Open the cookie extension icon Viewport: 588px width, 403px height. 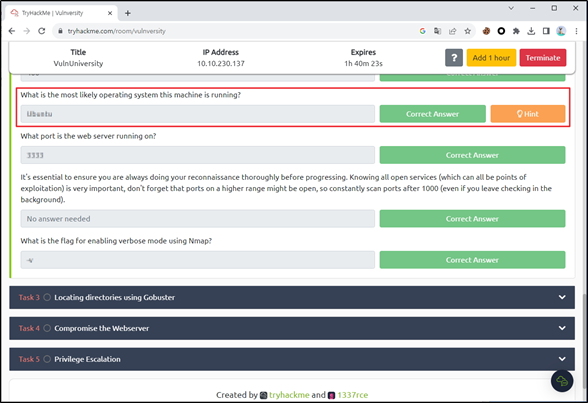486,31
